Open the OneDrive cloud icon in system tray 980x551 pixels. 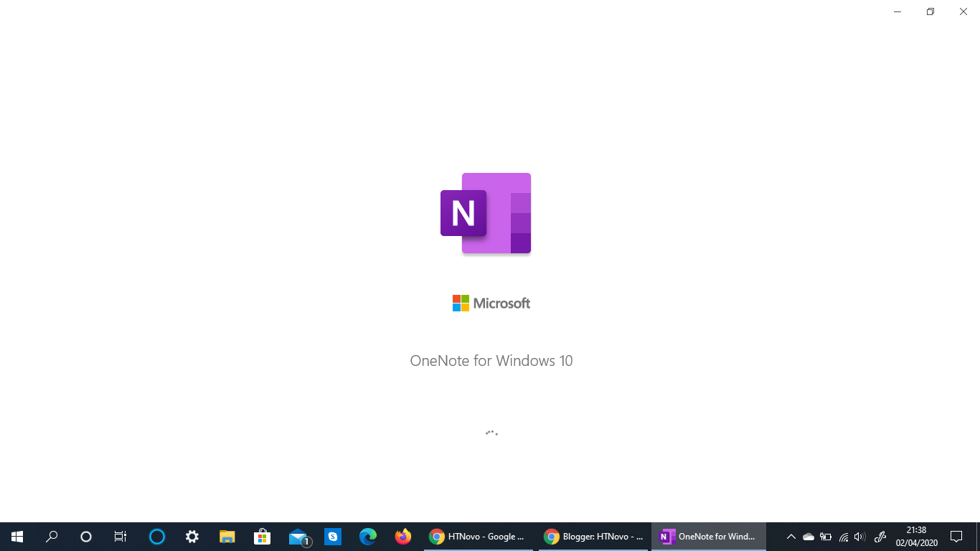[808, 536]
